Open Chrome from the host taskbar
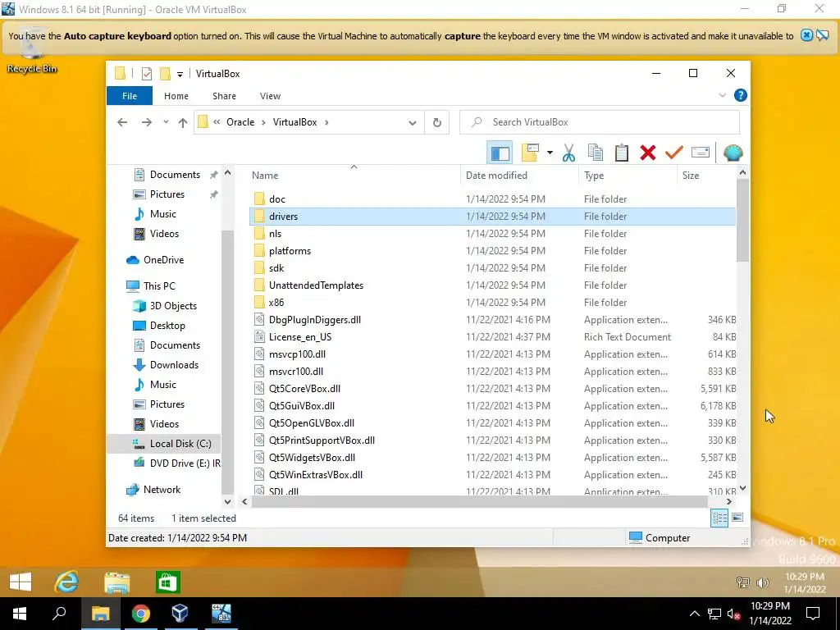This screenshot has width=840, height=630. pos(140,614)
